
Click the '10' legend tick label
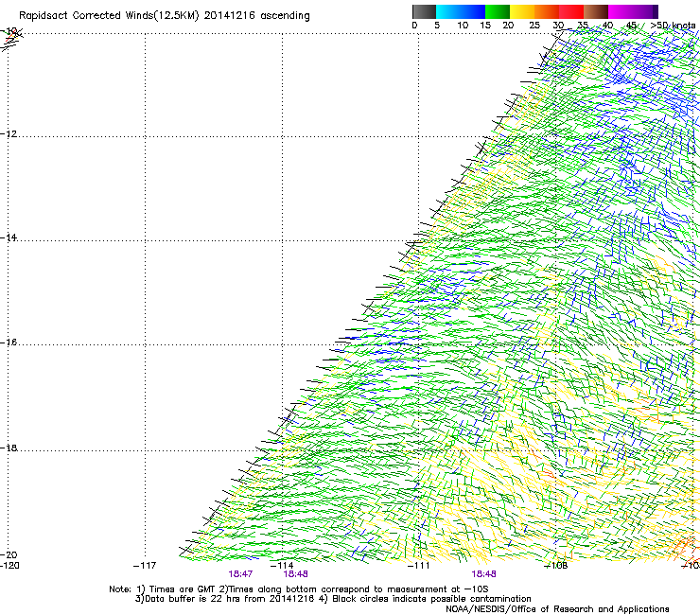coord(463,26)
